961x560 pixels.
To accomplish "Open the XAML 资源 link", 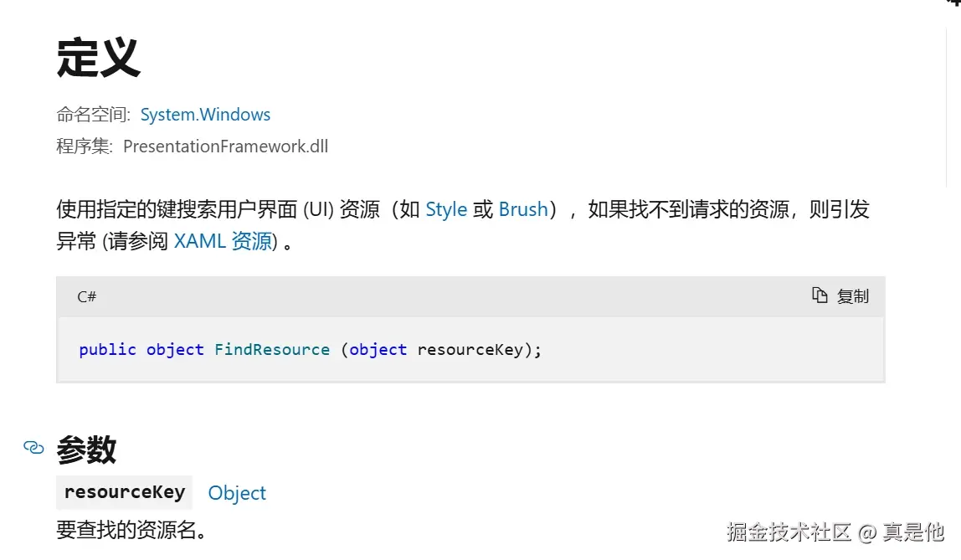I will point(223,241).
